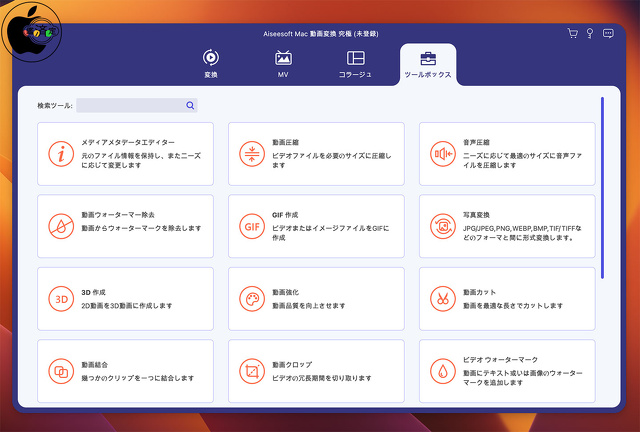Image resolution: width=640 pixels, height=432 pixels.
Task: Click the search magnifier icon
Action: tap(190, 105)
